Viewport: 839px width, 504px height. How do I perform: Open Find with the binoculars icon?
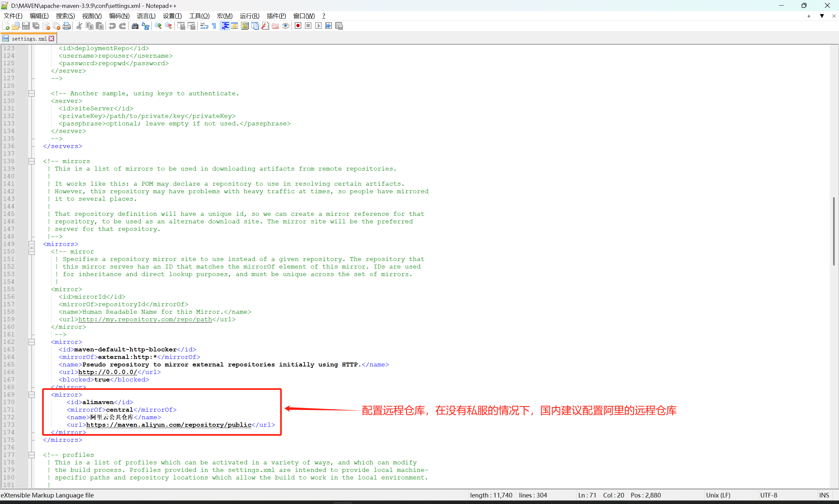tap(135, 26)
